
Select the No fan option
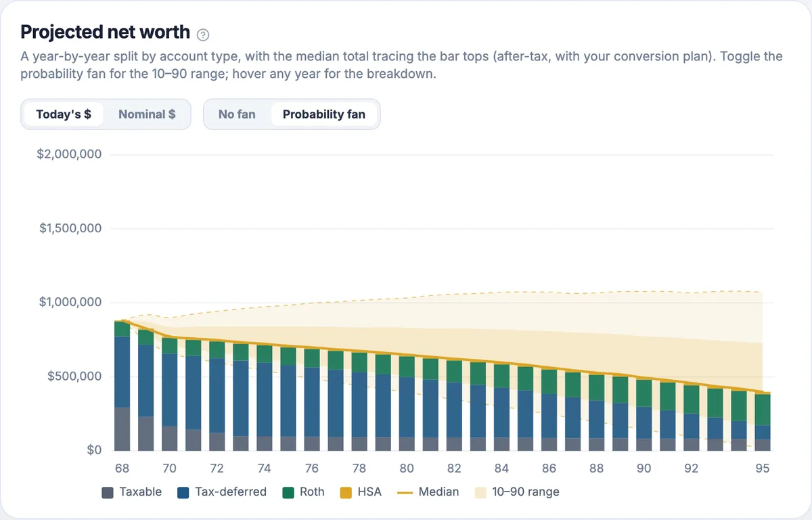tap(237, 114)
